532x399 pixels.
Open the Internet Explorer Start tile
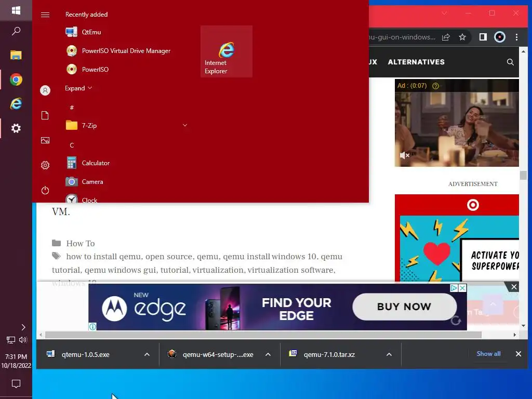(227, 51)
